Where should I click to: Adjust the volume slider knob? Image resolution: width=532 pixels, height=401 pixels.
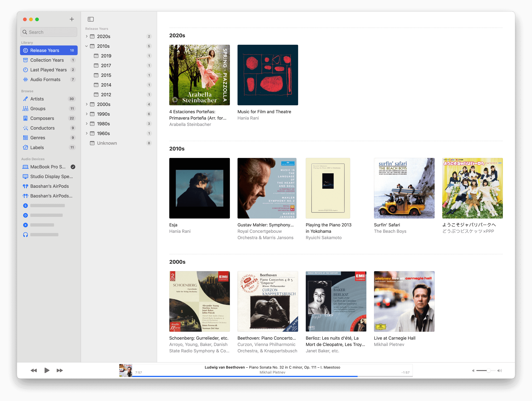coord(488,371)
